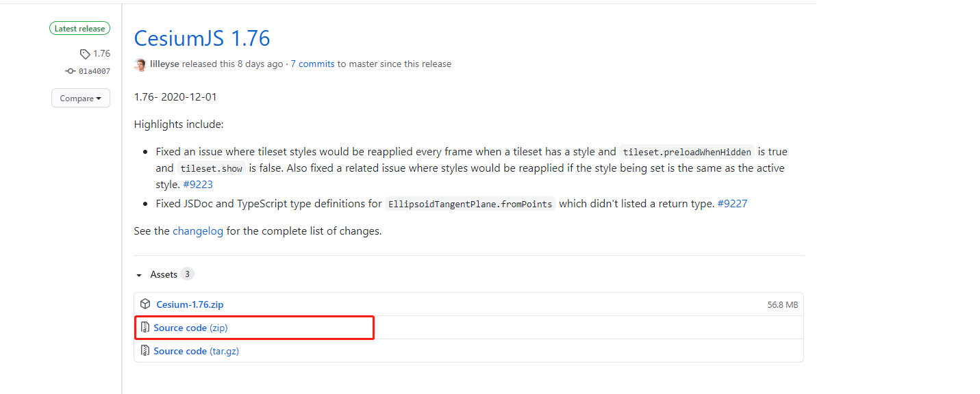
Task: Open the changelog link
Action: click(x=198, y=231)
